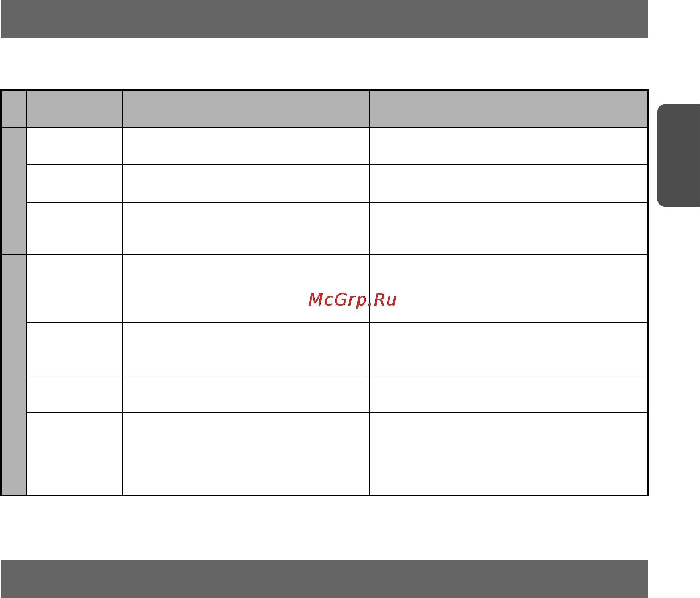Viewport: 700px width, 598px height.
Task: Click fifth body row's widest last cell
Action: tap(508, 349)
